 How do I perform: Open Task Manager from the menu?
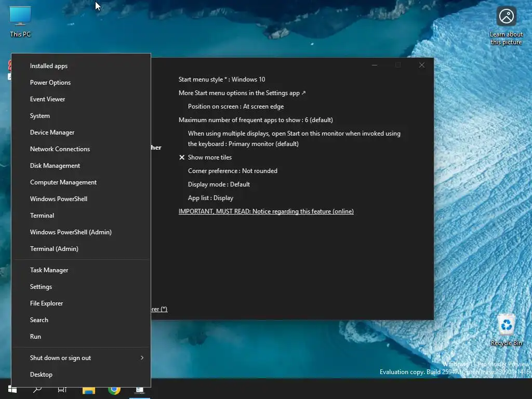click(81, 270)
